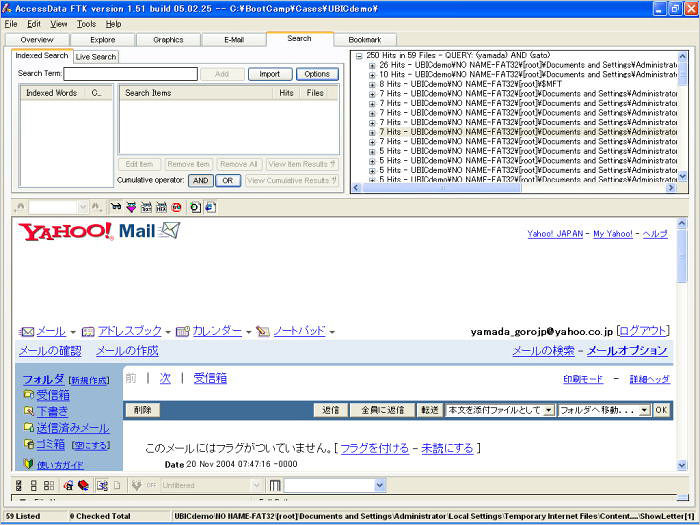The width and height of the screenshot is (700, 525).
Task: Toggle the OR cumulative operator
Action: [x=228, y=180]
